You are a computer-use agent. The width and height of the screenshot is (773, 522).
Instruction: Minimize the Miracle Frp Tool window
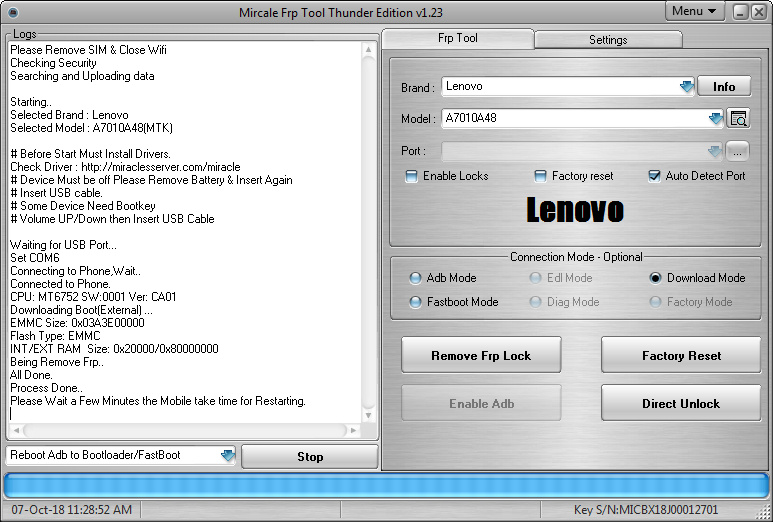click(x=741, y=12)
